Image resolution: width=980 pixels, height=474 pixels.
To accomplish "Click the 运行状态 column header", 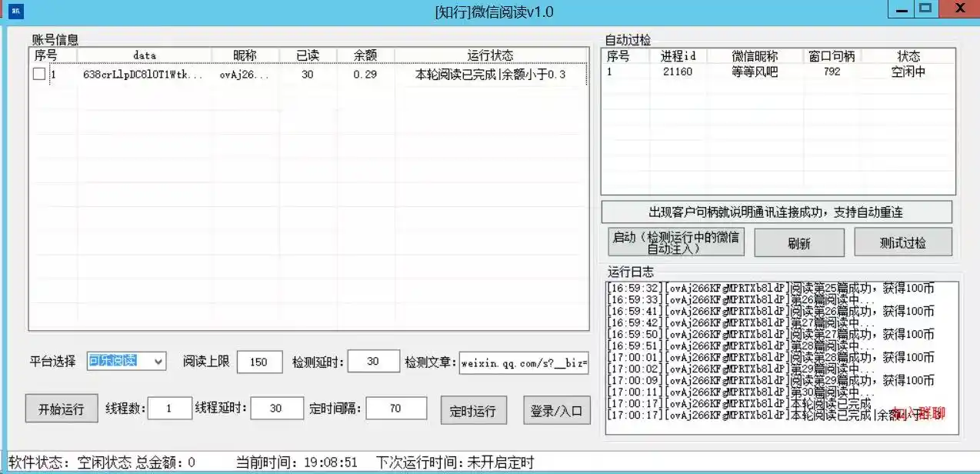I will (490, 55).
